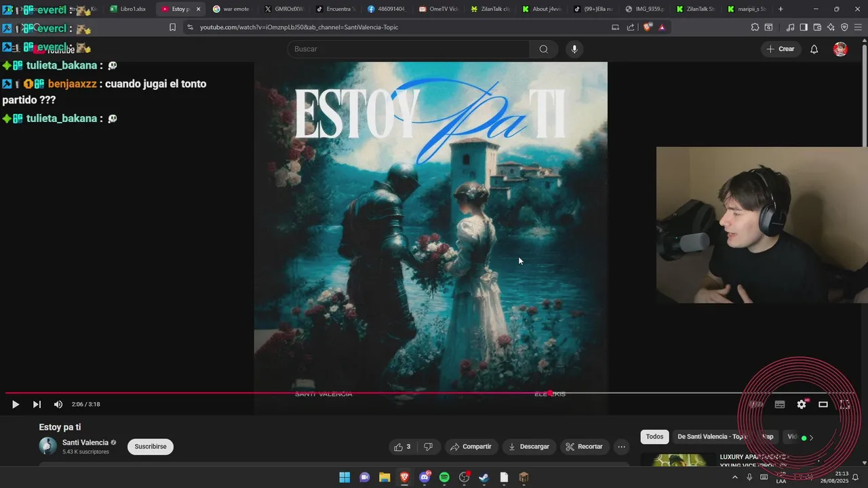Close the Estoy pa ti tab
Screen dimensions: 868x488
tap(199, 9)
